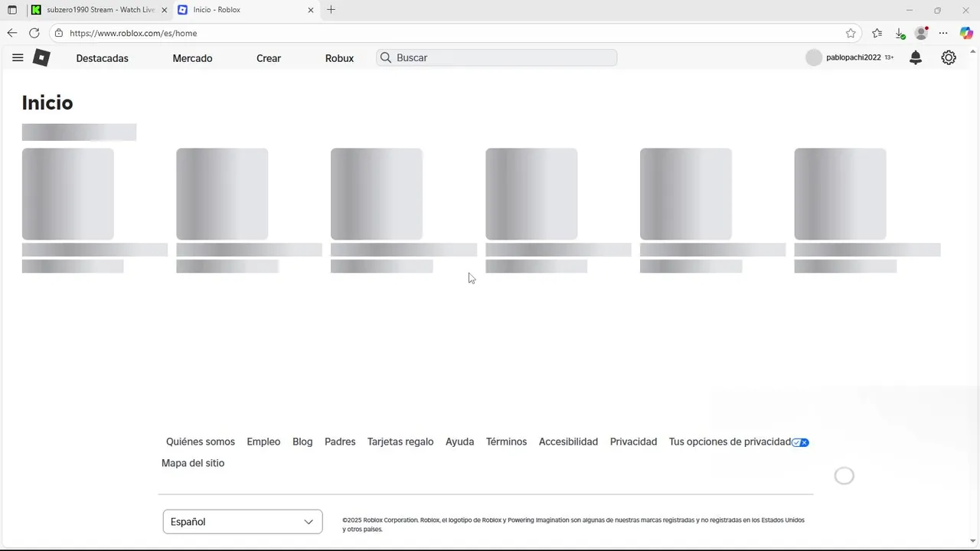Image resolution: width=980 pixels, height=551 pixels.
Task: Click the privacy choices toggle icon
Action: click(800, 442)
